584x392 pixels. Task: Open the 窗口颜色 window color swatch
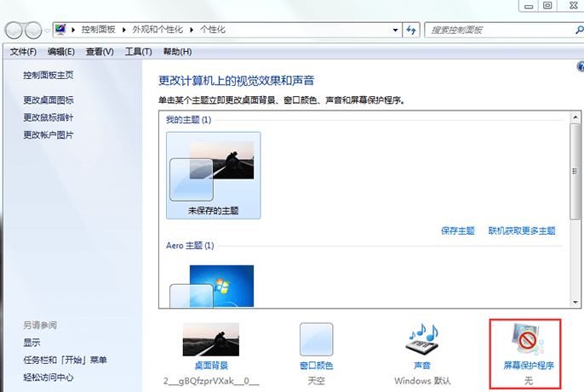tap(316, 340)
